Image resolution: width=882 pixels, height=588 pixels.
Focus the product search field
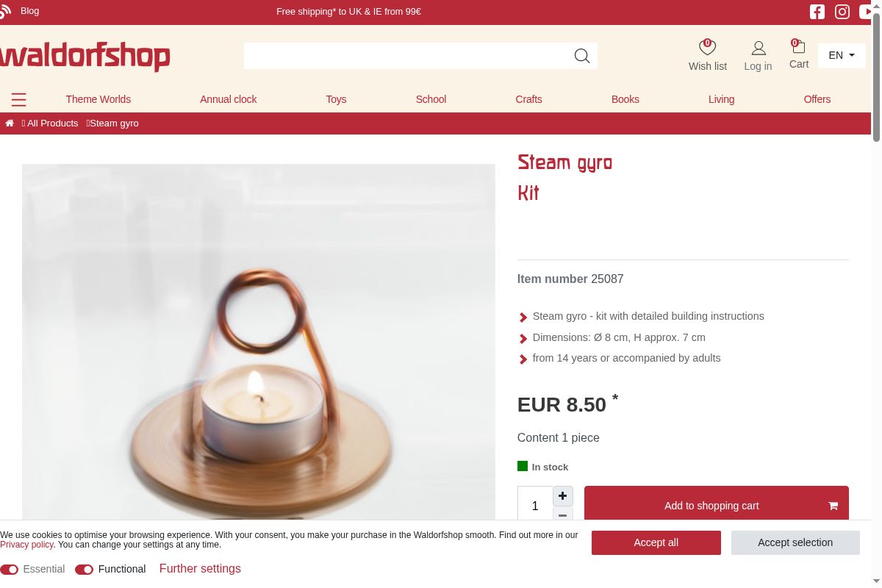408,56
